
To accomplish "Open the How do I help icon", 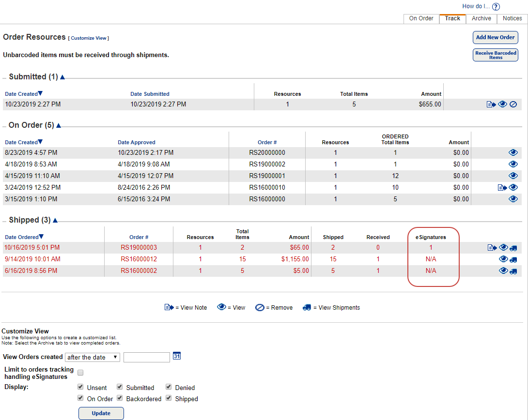I will click(496, 6).
